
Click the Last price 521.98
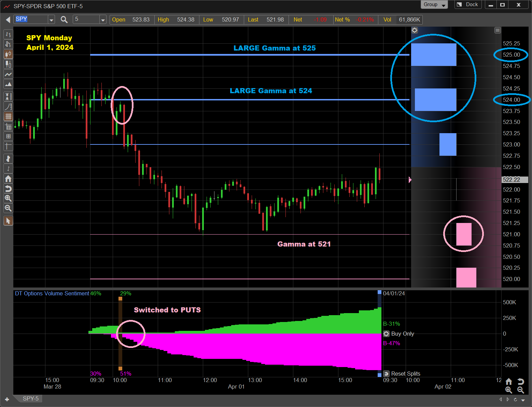coord(275,20)
